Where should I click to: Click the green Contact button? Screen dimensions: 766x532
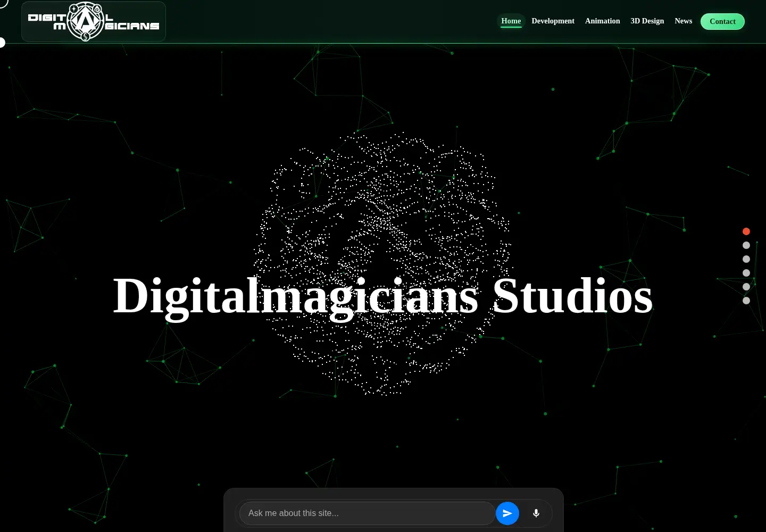pos(722,21)
